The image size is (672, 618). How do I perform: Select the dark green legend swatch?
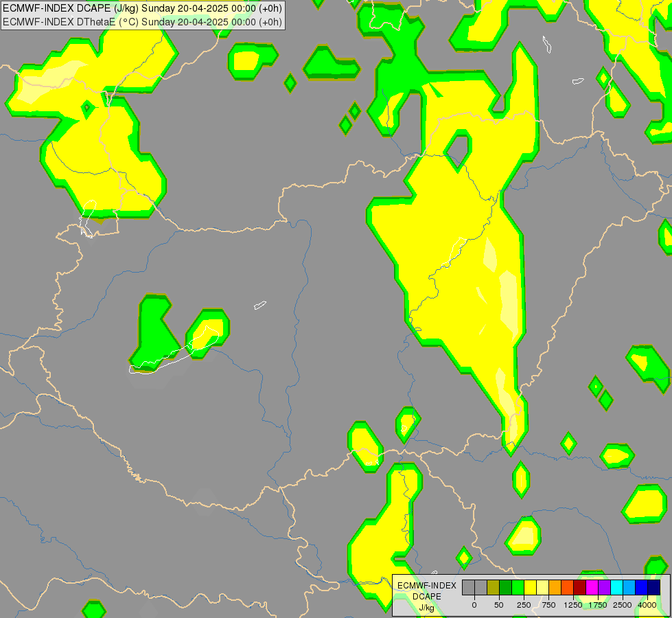click(505, 588)
